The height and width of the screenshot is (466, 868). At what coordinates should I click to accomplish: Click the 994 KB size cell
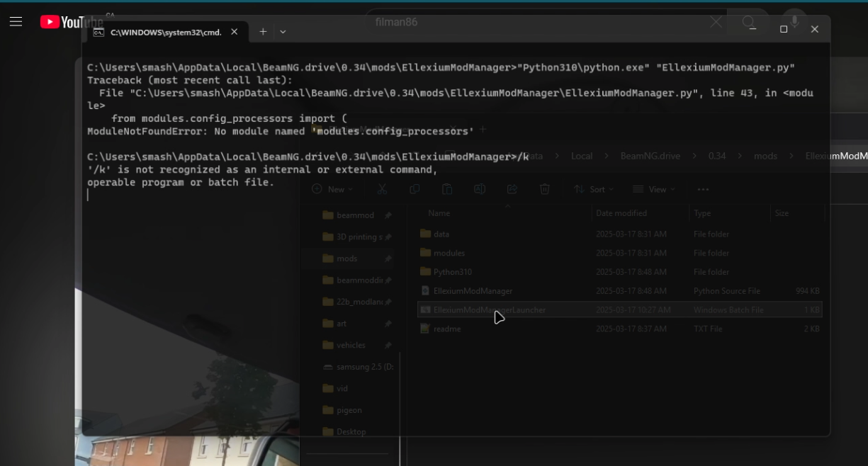(808, 291)
